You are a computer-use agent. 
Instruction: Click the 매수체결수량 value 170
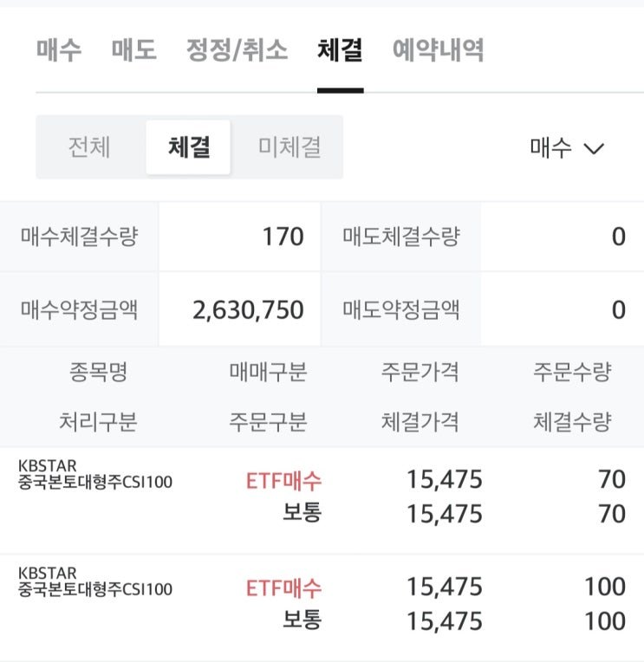point(283,237)
